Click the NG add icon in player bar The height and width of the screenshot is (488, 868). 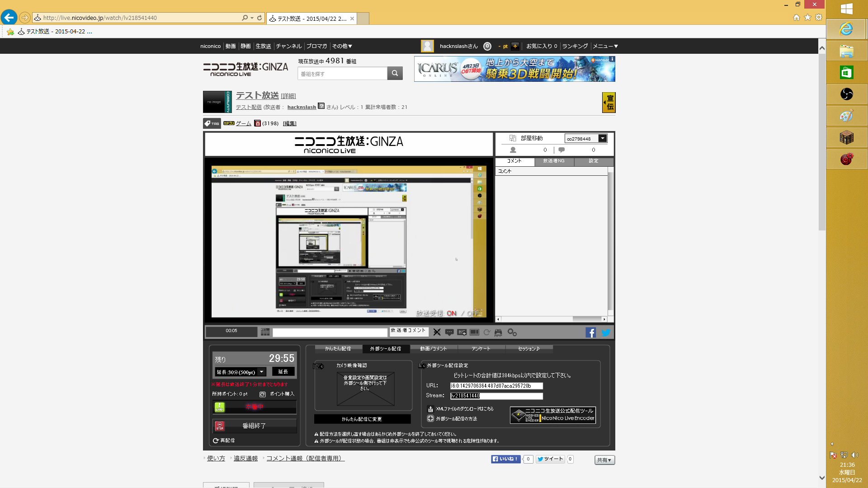click(x=462, y=332)
